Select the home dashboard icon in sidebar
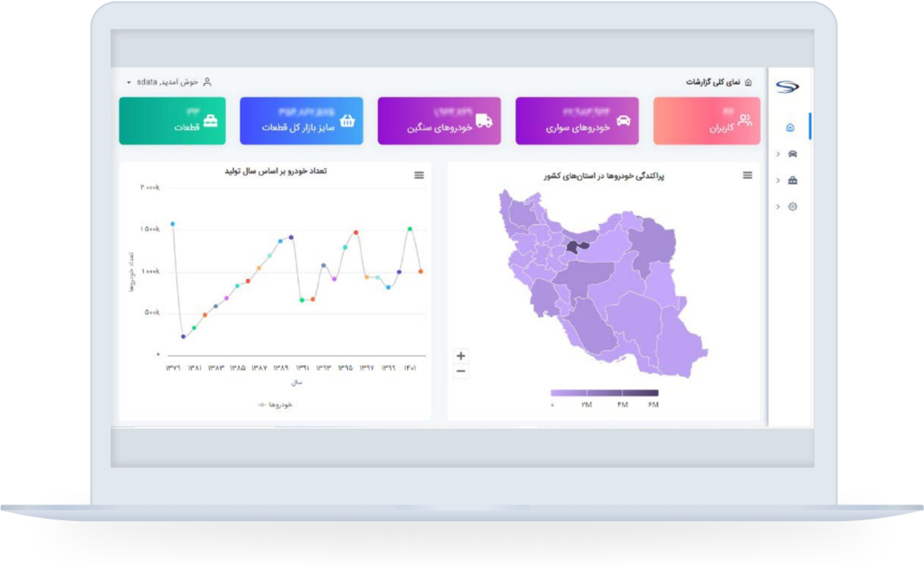Screen dimensions: 924x572 click(790, 127)
